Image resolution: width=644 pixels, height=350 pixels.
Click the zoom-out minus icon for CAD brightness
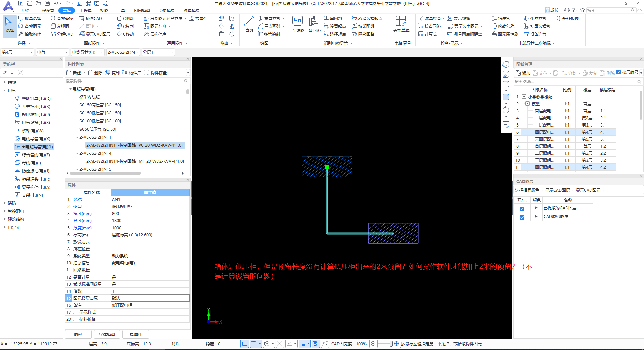pos(373,344)
